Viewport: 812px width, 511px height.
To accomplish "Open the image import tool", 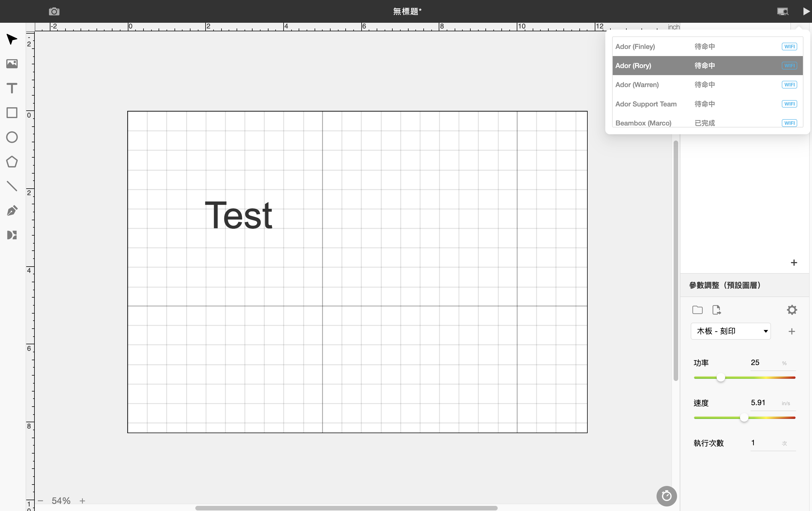I will pyautogui.click(x=12, y=64).
